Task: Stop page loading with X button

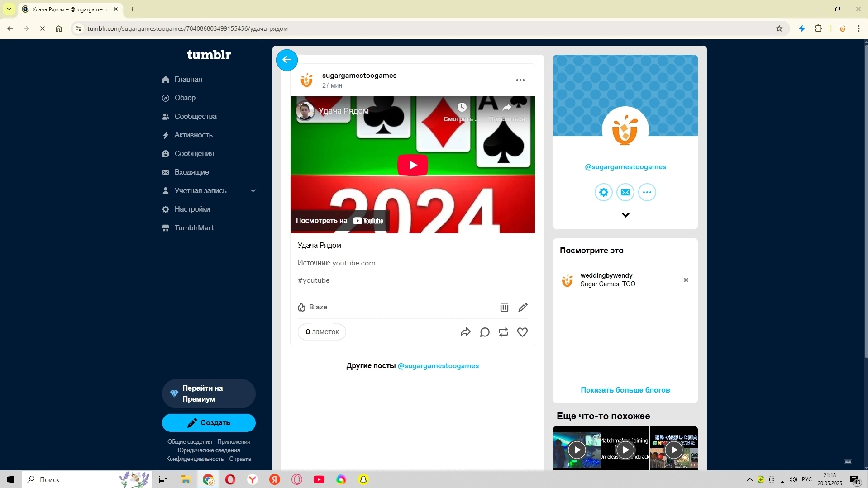Action: click(43, 28)
